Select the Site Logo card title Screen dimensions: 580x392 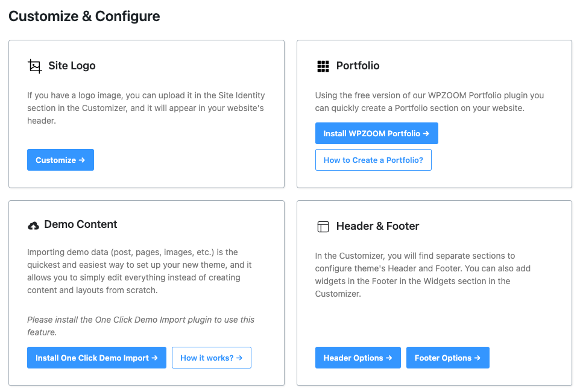[x=72, y=66]
